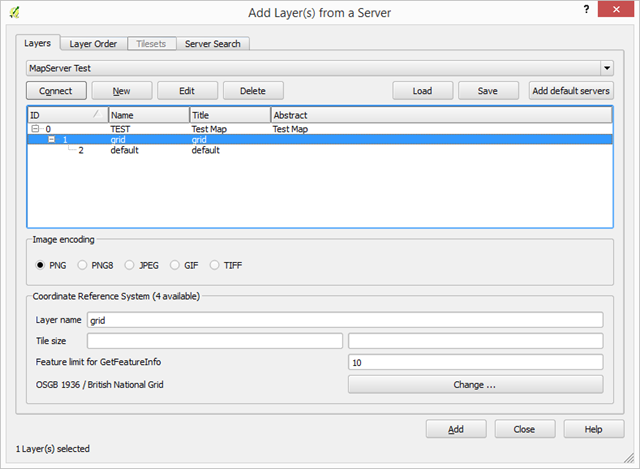The width and height of the screenshot is (640, 469).
Task: Grab the resize grip at dialog corner
Action: pyautogui.click(x=629, y=458)
